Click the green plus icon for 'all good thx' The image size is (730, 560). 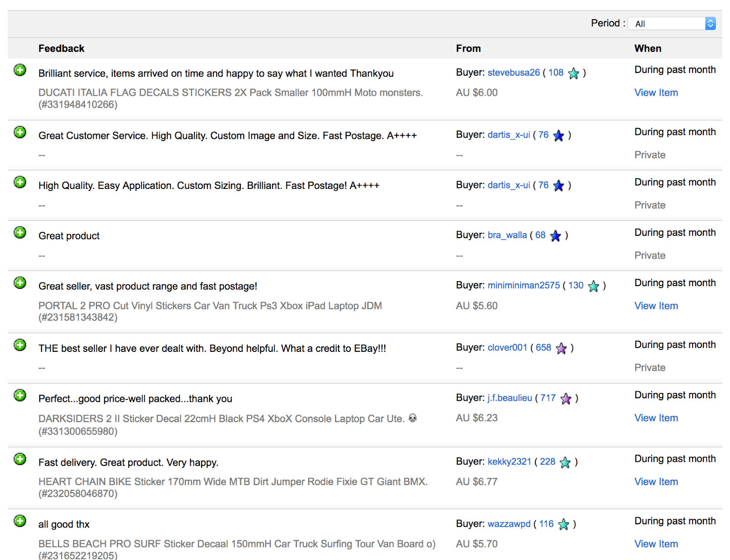click(20, 521)
